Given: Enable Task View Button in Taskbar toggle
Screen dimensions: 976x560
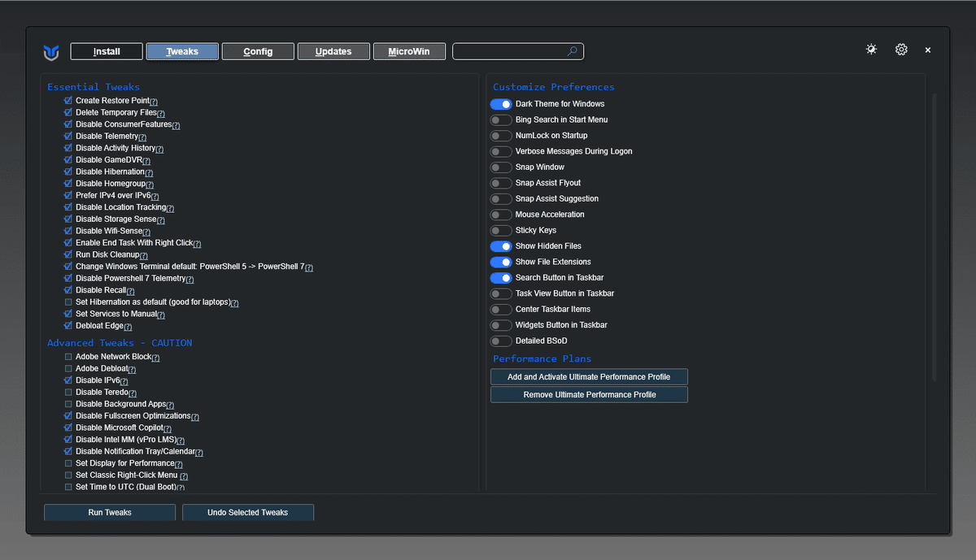Looking at the screenshot, I should (x=501, y=293).
